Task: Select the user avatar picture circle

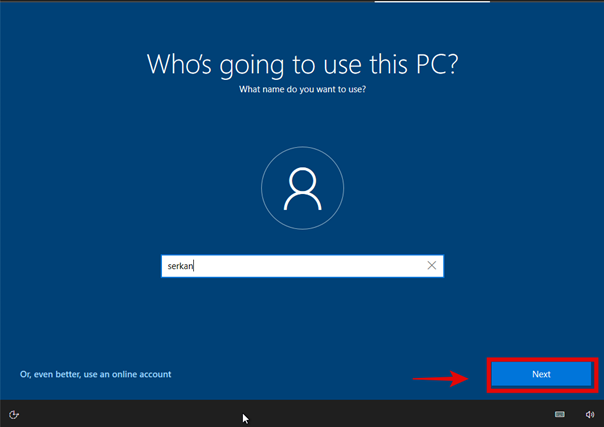Action: 302,188
